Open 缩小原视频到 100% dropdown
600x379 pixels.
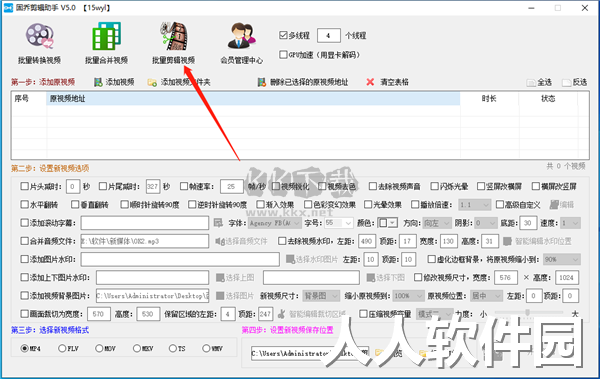pos(408,296)
